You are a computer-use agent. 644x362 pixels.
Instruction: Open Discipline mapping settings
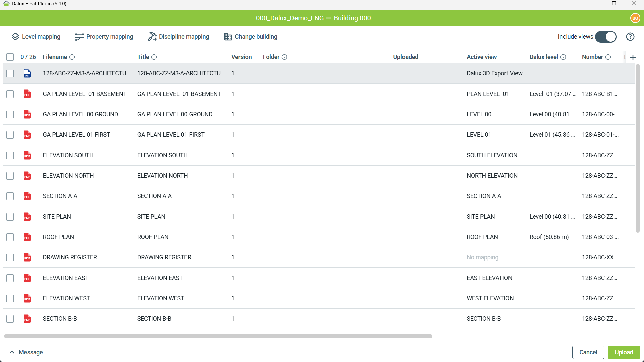pyautogui.click(x=178, y=37)
